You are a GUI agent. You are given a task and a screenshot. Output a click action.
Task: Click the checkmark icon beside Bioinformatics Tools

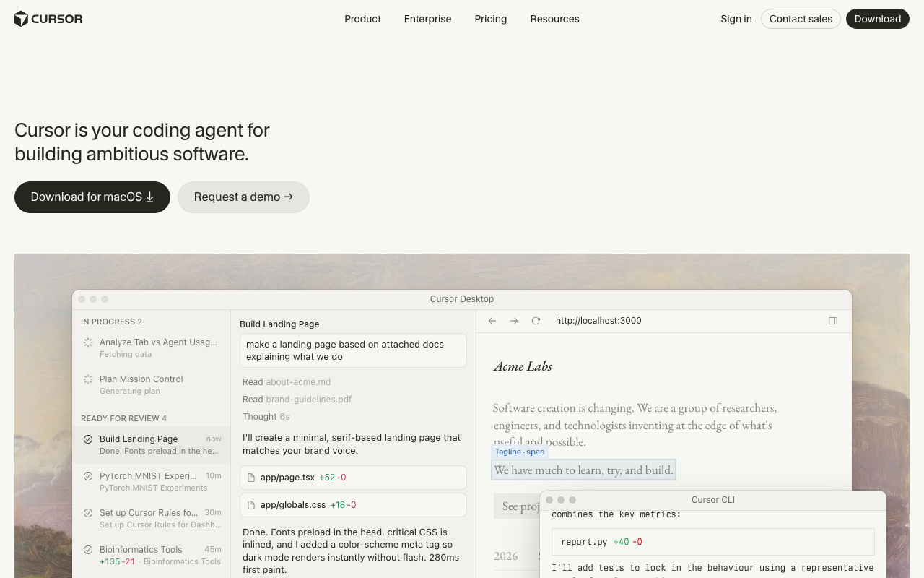click(88, 550)
